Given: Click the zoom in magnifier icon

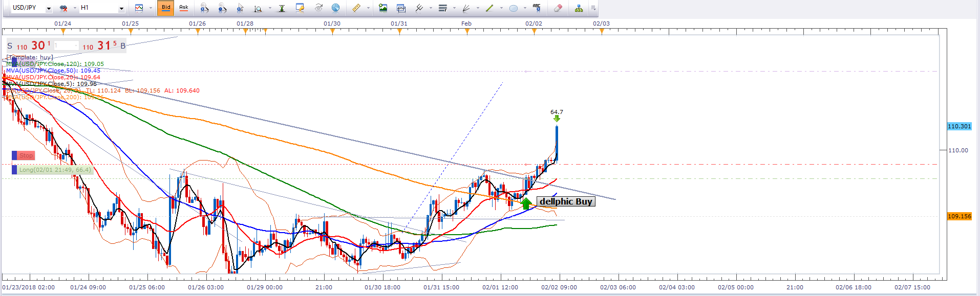Looking at the screenshot, I should pyautogui.click(x=204, y=8).
